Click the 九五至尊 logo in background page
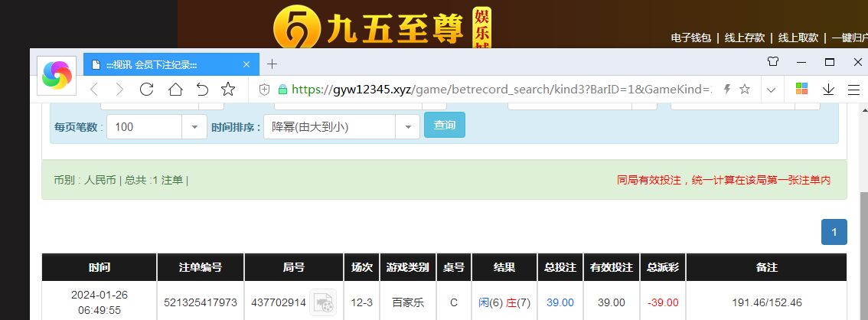The width and height of the screenshot is (868, 320). point(382,27)
